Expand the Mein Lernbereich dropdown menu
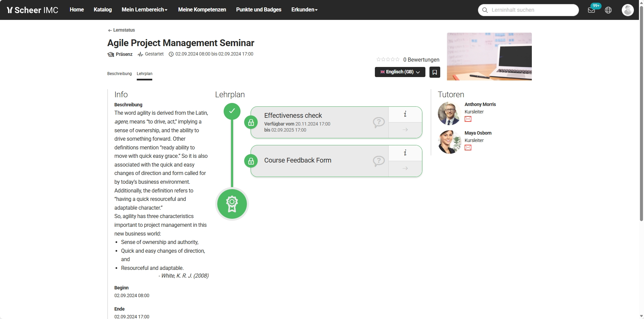 tap(144, 10)
